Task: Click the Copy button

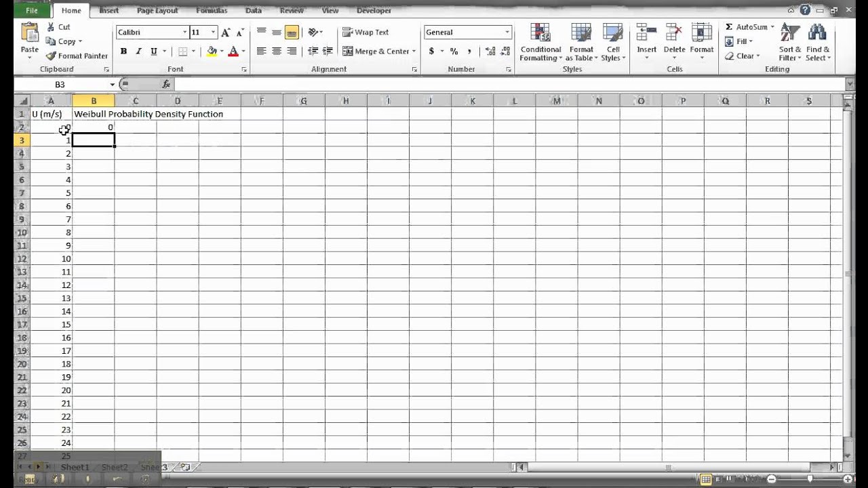Action: [x=63, y=41]
